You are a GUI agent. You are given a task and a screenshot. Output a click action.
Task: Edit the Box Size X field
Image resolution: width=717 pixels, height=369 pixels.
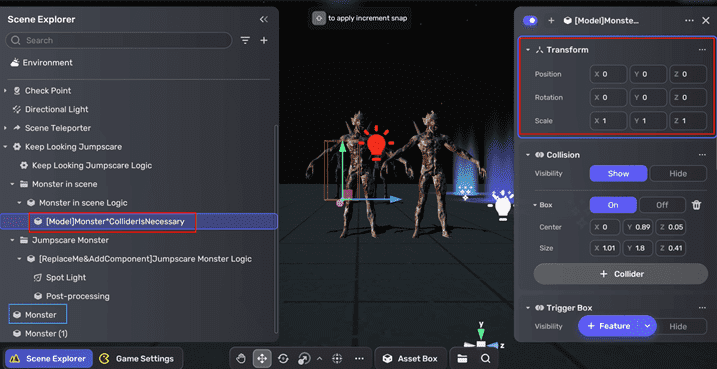pos(605,248)
